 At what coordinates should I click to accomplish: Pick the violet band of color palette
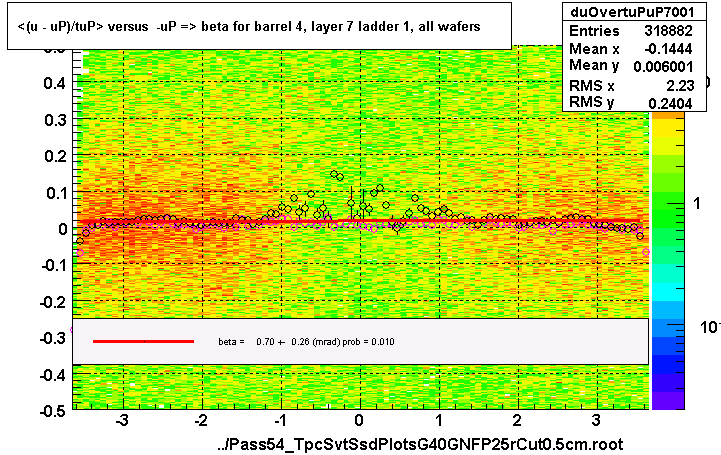(668, 400)
